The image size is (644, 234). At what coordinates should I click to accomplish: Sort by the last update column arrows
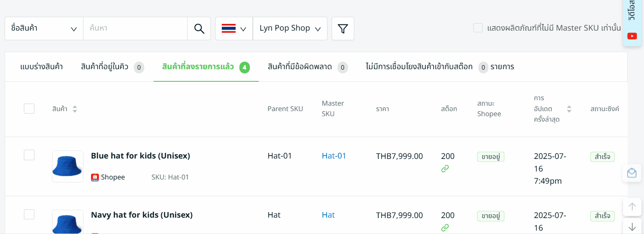click(569, 109)
